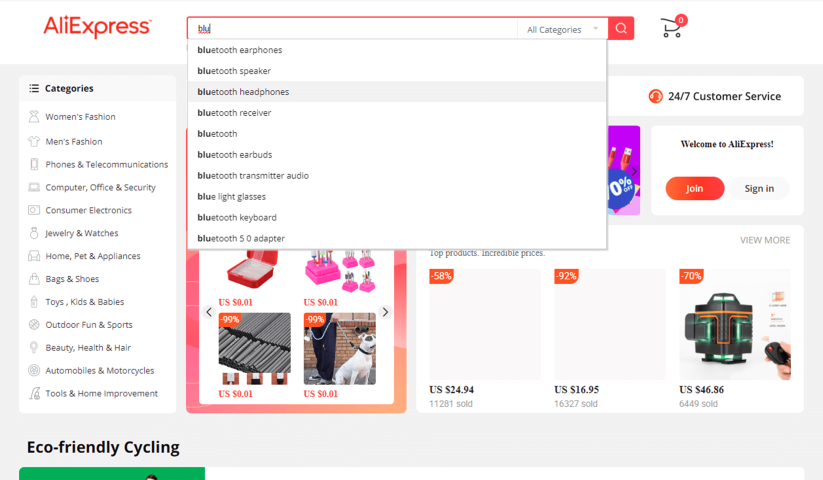823x480 pixels.
Task: Click the Consumer Electronics camera icon
Action: (x=34, y=210)
